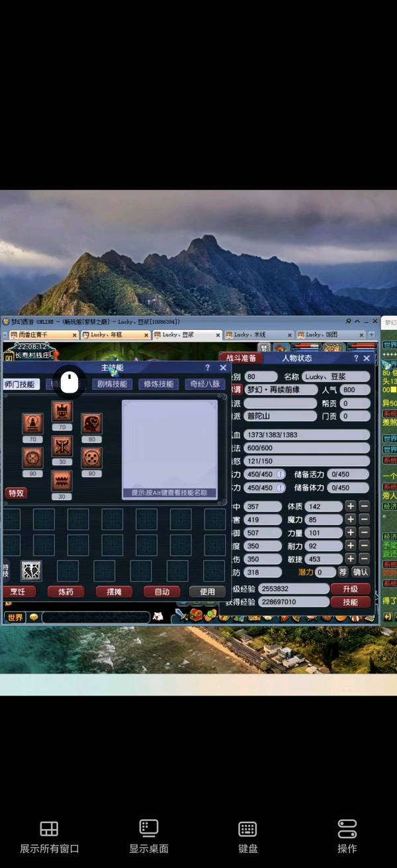Click the clock reading 22:08:12
397x868 pixels.
pyautogui.click(x=33, y=347)
